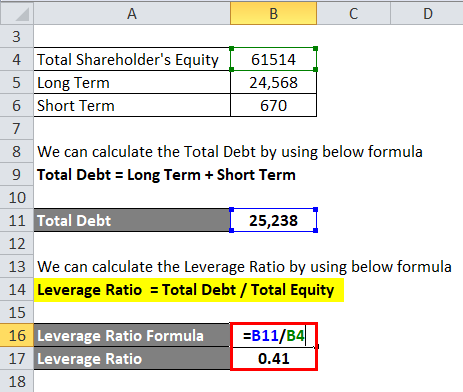463x392 pixels.
Task: Select row 15 header
Action: (17, 312)
